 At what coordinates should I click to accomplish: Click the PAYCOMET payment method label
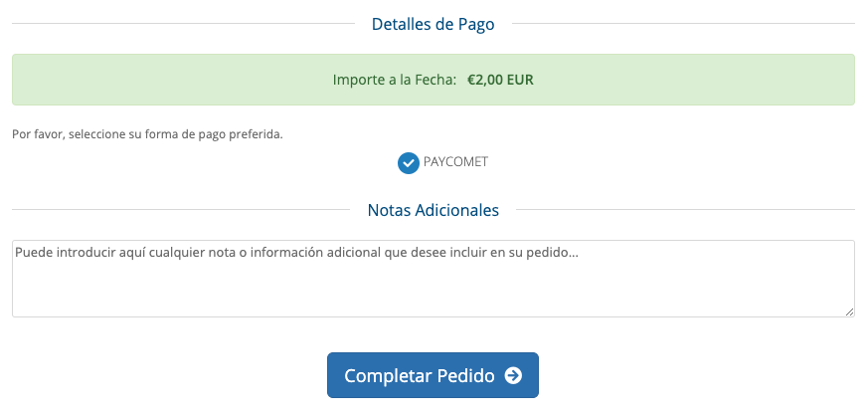[455, 162]
